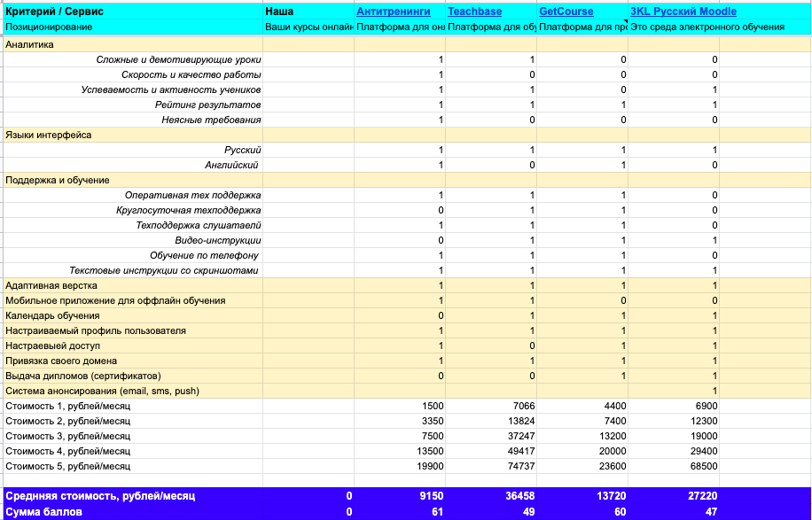Screen dimensions: 812x520
Task: Open the 3KL Русский Moodle link
Action: pyautogui.click(x=683, y=12)
